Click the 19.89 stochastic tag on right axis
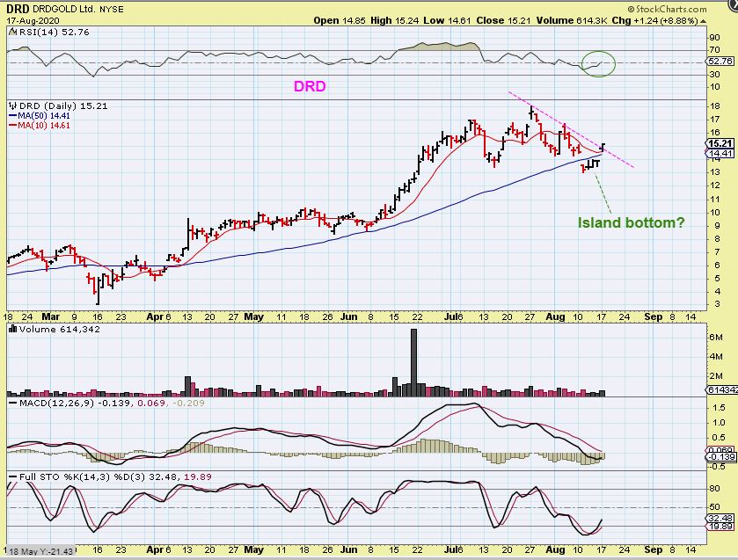Viewport: 738px width, 560px height. (720, 526)
